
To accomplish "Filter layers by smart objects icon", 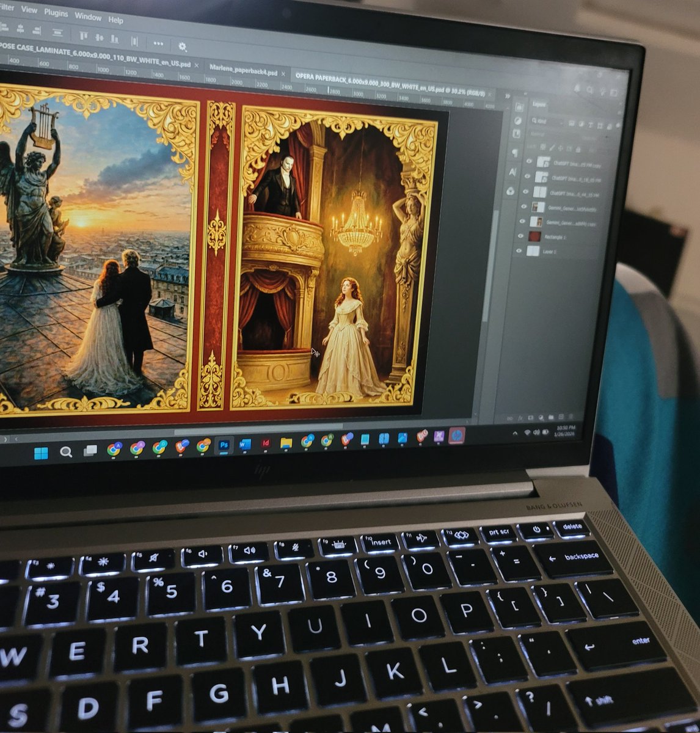I will pyautogui.click(x=609, y=126).
